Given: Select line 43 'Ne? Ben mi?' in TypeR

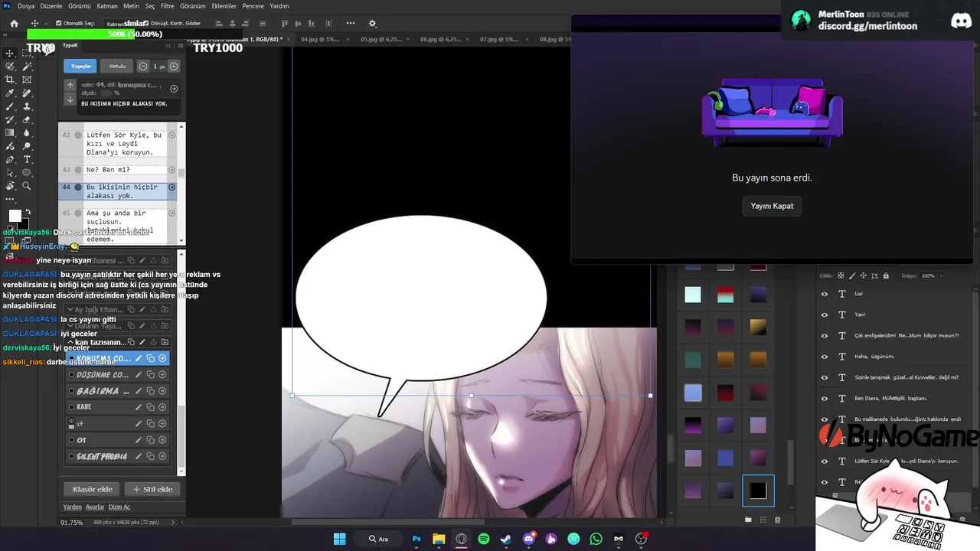Looking at the screenshot, I should (118, 170).
